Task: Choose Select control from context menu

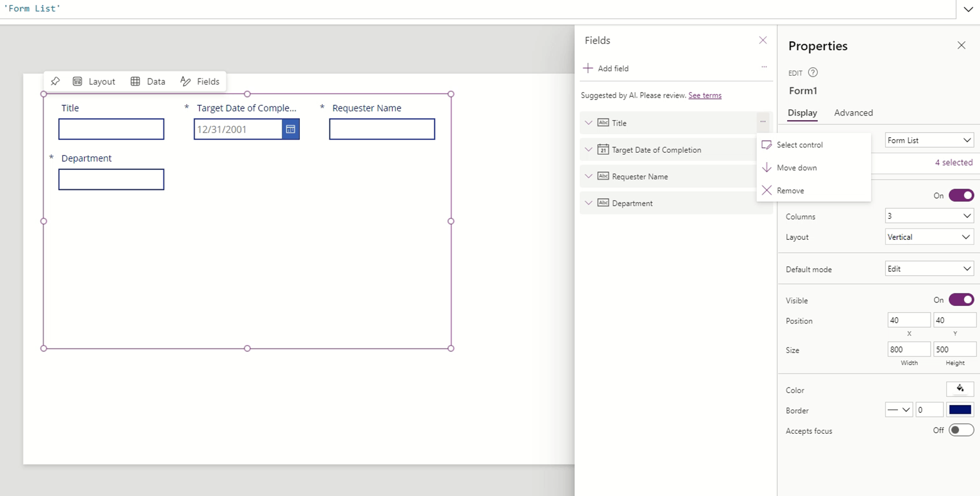Action: pos(813,145)
